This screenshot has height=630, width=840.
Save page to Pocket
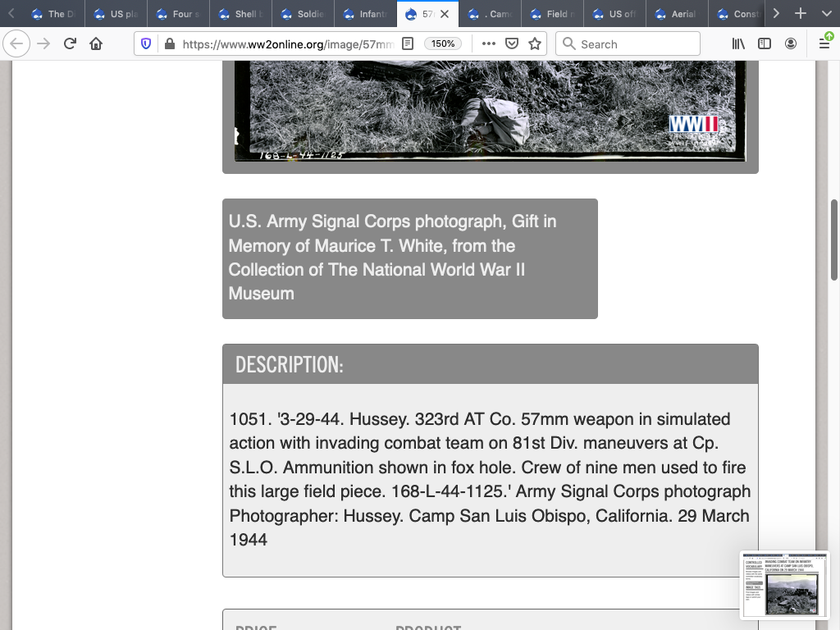pos(512,44)
